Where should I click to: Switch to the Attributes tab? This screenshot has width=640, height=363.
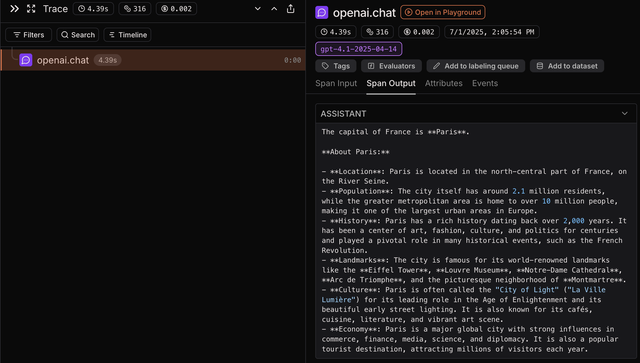444,83
